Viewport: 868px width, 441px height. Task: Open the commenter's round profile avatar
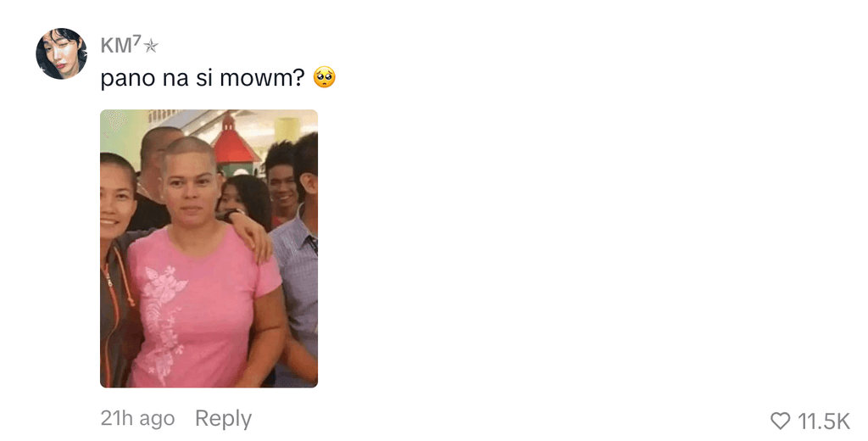(x=61, y=53)
